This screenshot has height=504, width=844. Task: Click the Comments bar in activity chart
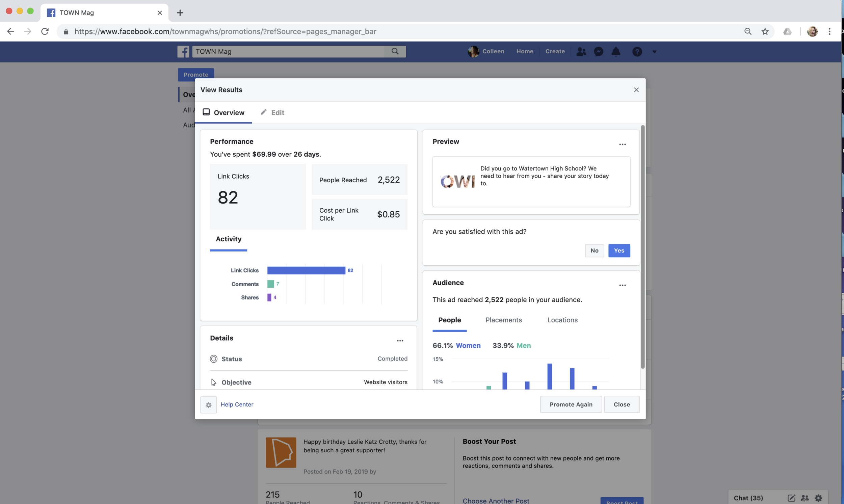click(x=270, y=284)
